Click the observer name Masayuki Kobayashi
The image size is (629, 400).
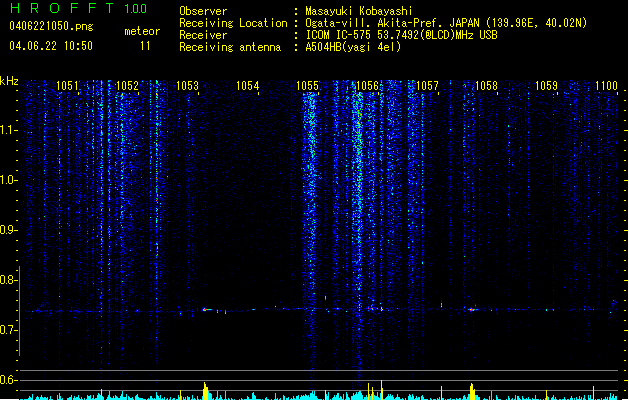359,11
